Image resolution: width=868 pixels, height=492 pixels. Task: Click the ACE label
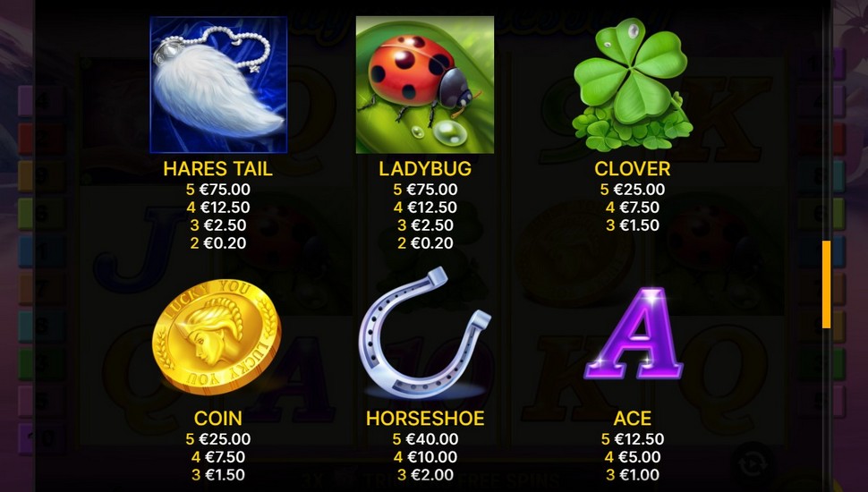point(632,418)
